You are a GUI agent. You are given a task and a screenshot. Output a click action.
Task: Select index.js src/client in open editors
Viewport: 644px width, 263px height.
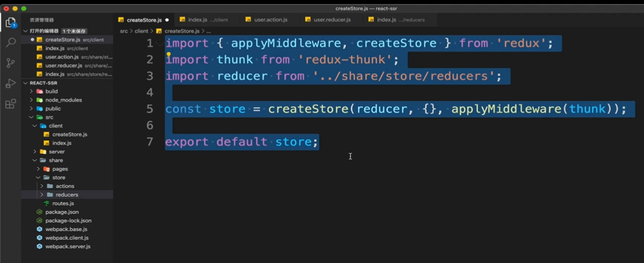(x=67, y=49)
